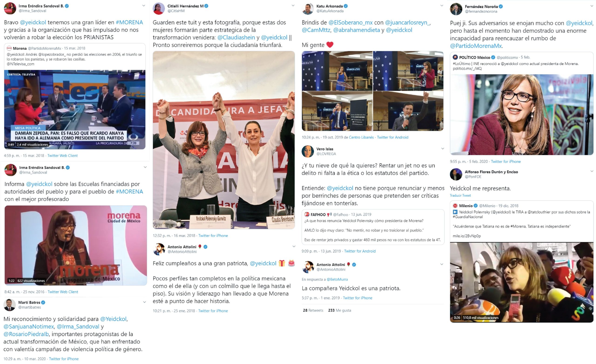Click the Centro Libanés location link

tap(361, 137)
